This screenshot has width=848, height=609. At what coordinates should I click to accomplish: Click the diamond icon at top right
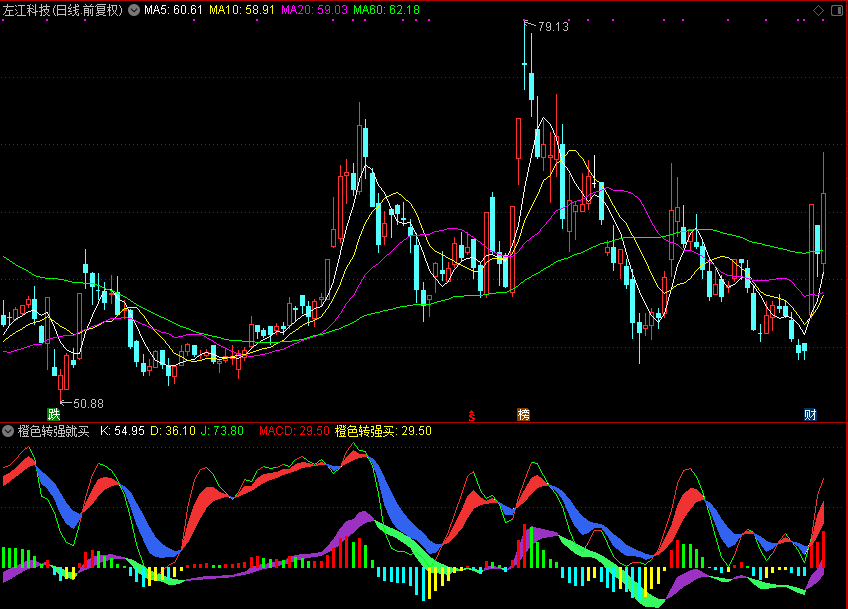(819, 10)
